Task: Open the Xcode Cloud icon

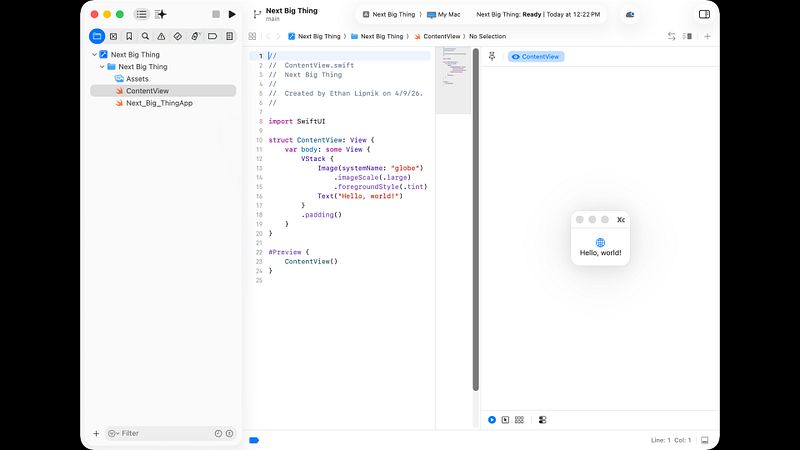Action: [x=630, y=14]
